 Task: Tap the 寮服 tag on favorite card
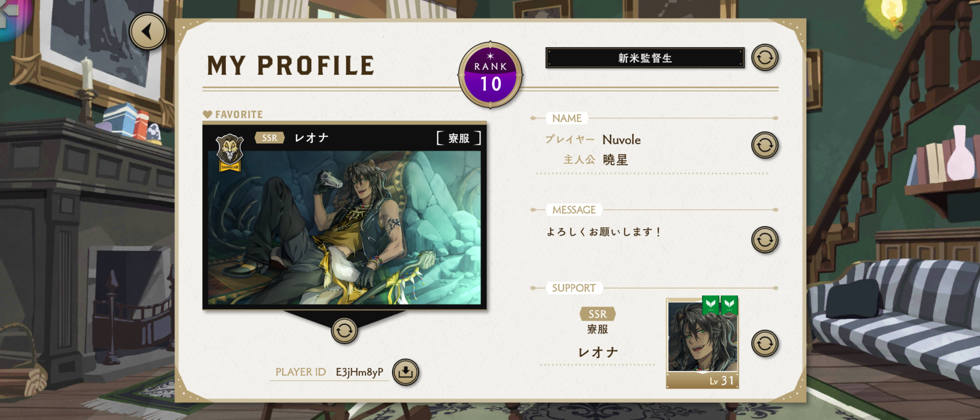(x=458, y=138)
